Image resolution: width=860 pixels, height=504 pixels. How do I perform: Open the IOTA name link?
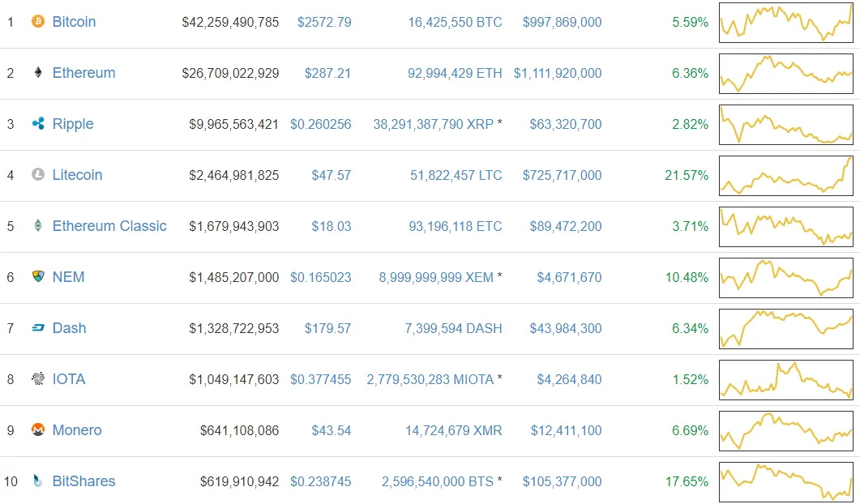(69, 379)
